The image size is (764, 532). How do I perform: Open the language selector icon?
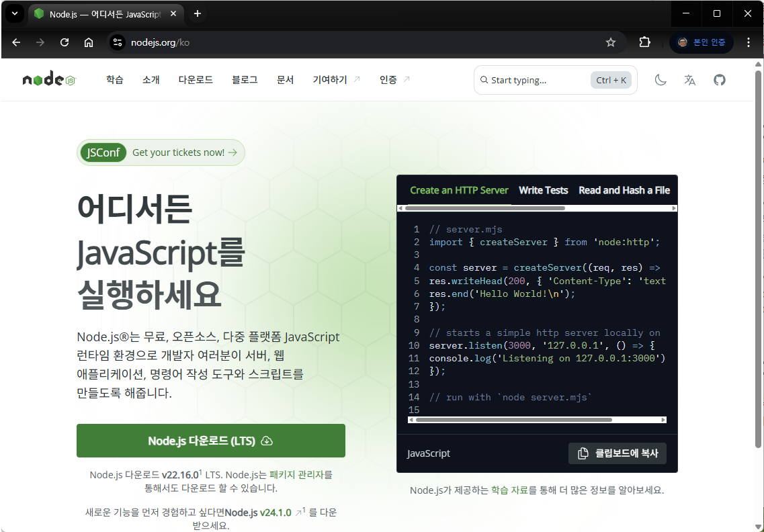(690, 80)
